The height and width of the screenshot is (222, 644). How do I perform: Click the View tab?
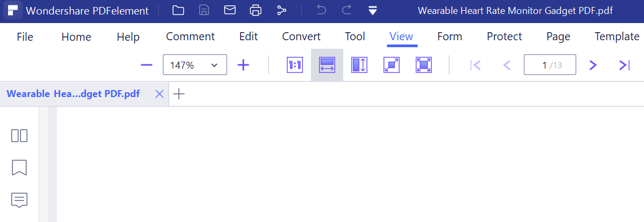click(x=401, y=36)
